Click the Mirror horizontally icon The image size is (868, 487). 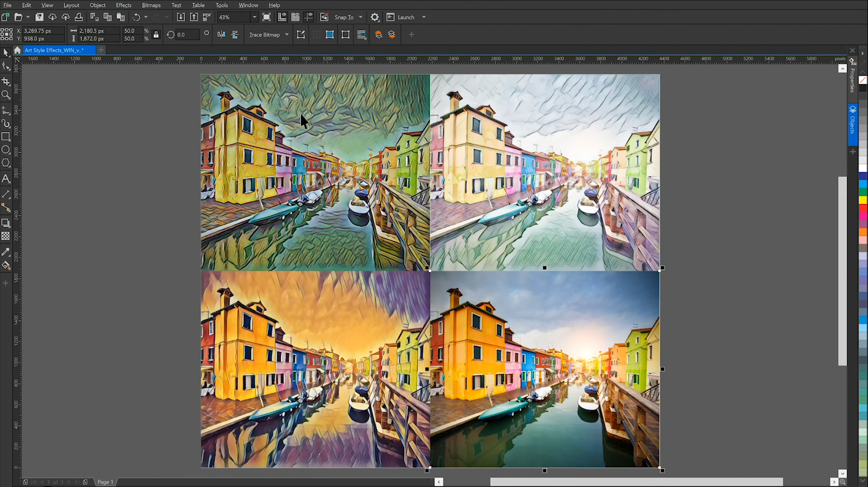coord(221,34)
